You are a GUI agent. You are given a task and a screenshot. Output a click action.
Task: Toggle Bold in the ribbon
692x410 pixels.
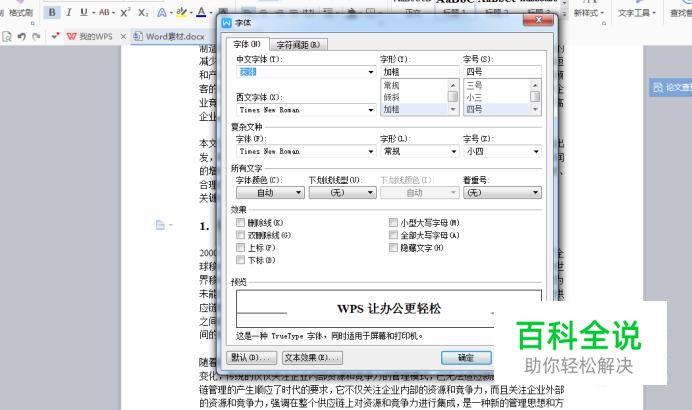tap(52, 12)
